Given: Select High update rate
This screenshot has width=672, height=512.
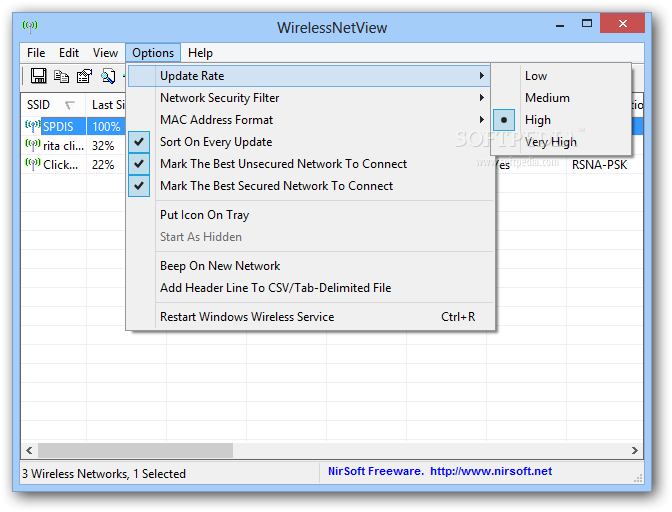Looking at the screenshot, I should pyautogui.click(x=561, y=120).
